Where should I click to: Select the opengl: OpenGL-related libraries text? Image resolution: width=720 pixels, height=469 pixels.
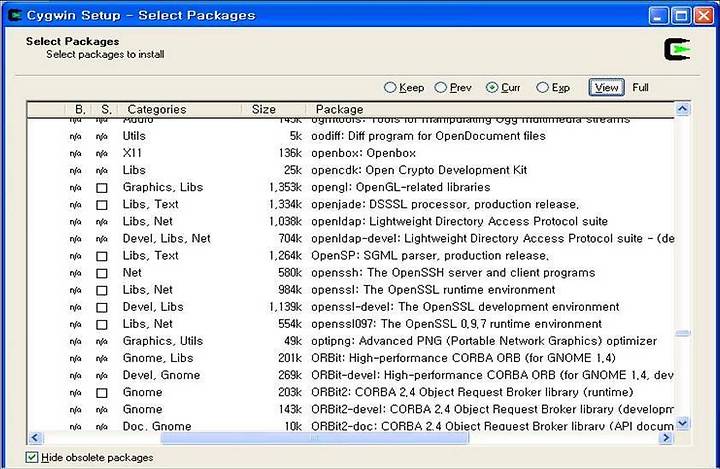pyautogui.click(x=400, y=187)
